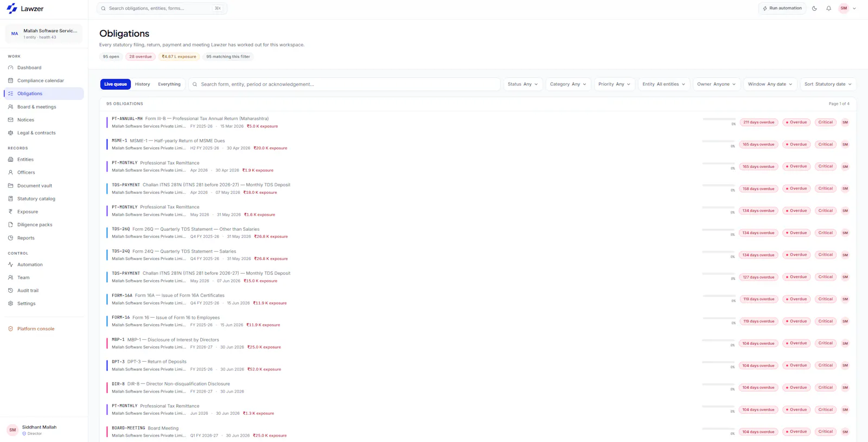Open the Automation control page
The image size is (868, 442).
click(44, 265)
